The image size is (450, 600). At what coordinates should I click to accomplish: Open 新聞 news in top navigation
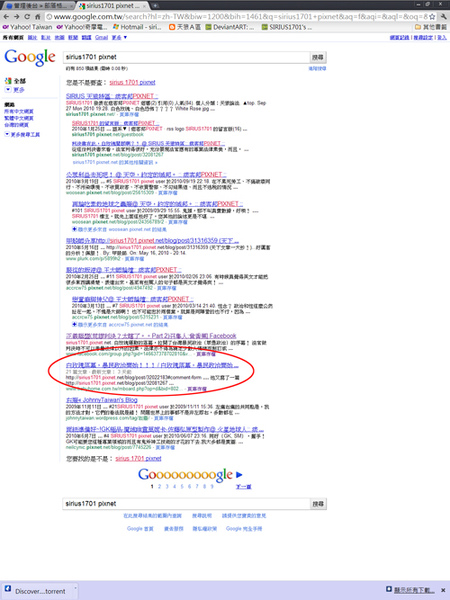tap(73, 38)
